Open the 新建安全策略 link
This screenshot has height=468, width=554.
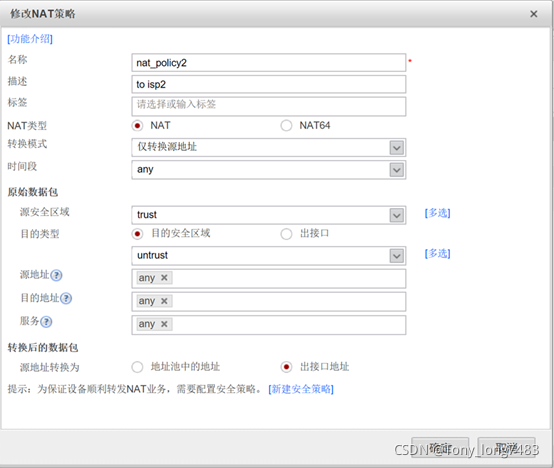(x=301, y=389)
